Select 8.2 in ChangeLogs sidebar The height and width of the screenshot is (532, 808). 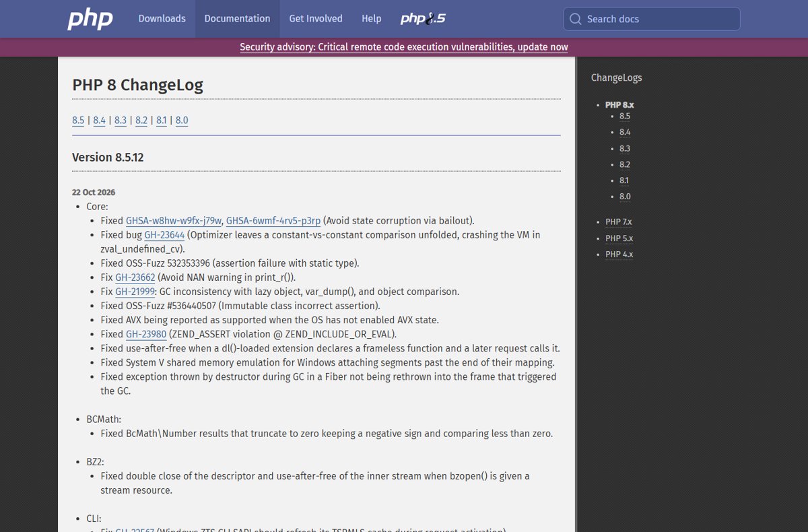625,165
